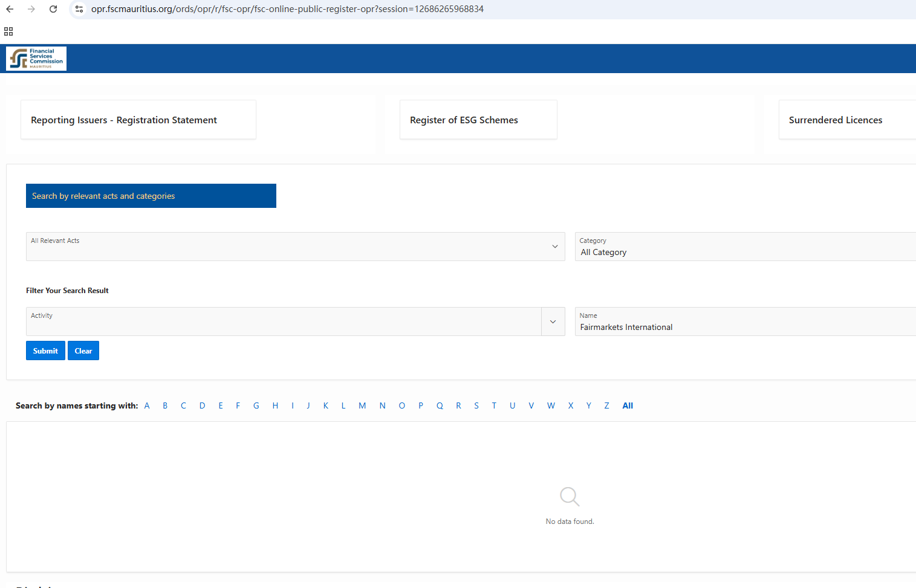Filter names starting with W
The height and width of the screenshot is (588, 916).
pos(551,405)
